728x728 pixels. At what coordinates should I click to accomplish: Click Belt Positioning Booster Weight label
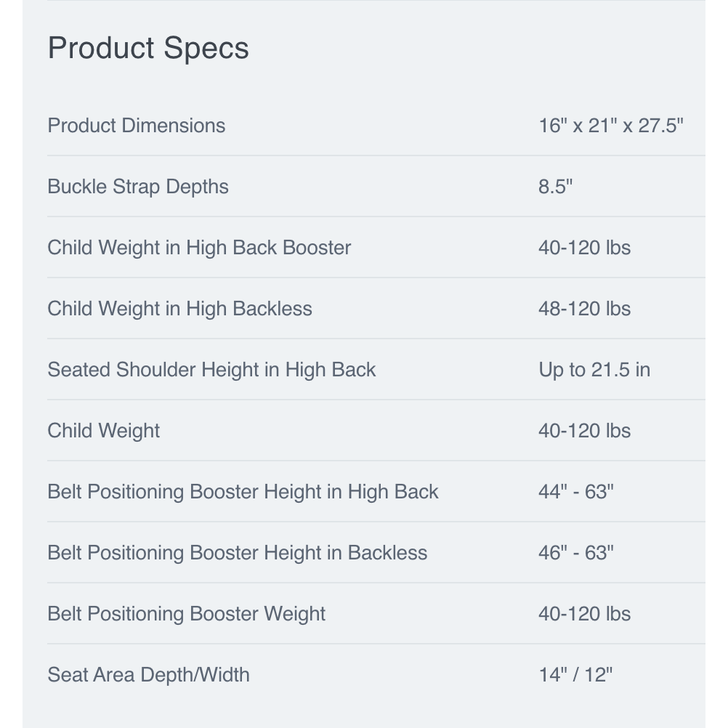(186, 613)
